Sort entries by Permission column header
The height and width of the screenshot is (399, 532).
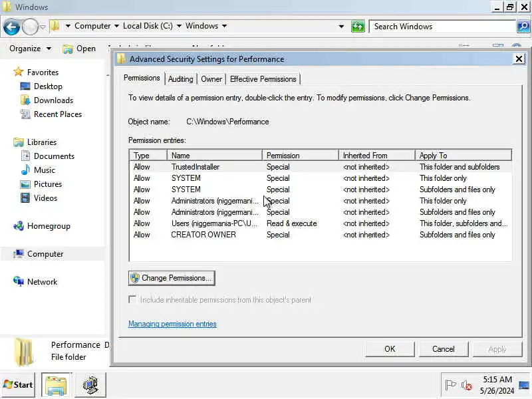pos(301,156)
